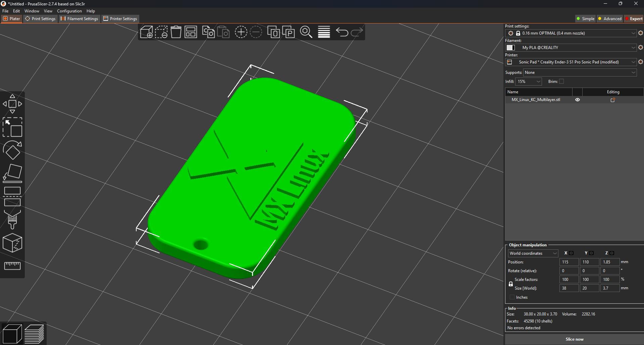The image size is (644, 345).
Task: Click the filament color swatch
Action: pos(511,47)
